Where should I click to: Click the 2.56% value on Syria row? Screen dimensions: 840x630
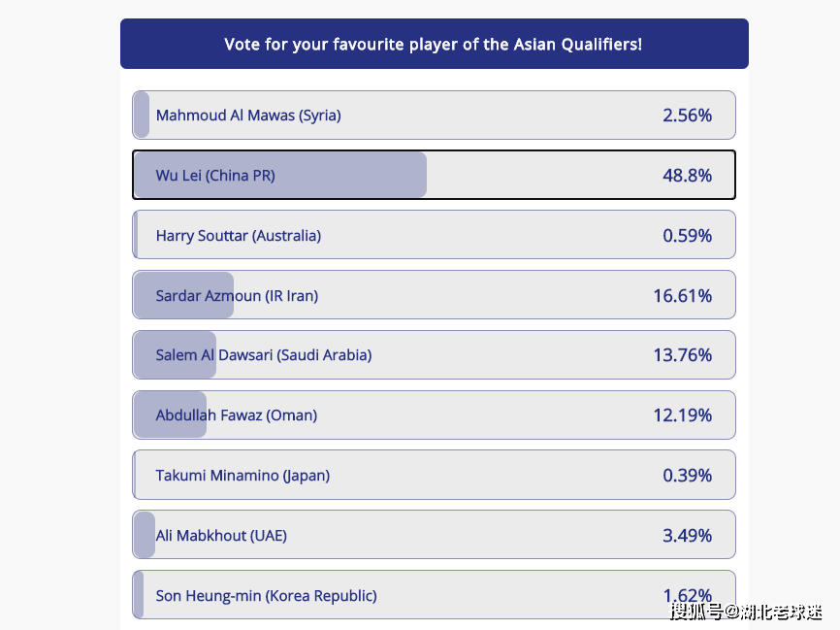coord(687,116)
